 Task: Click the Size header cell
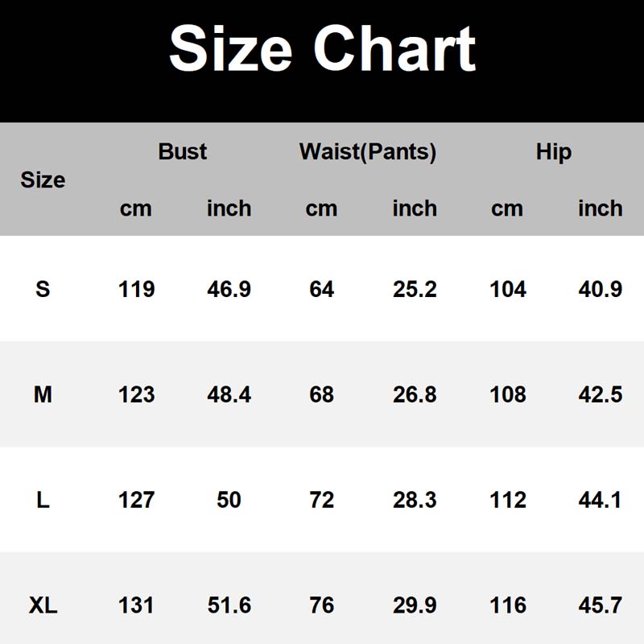(43, 180)
